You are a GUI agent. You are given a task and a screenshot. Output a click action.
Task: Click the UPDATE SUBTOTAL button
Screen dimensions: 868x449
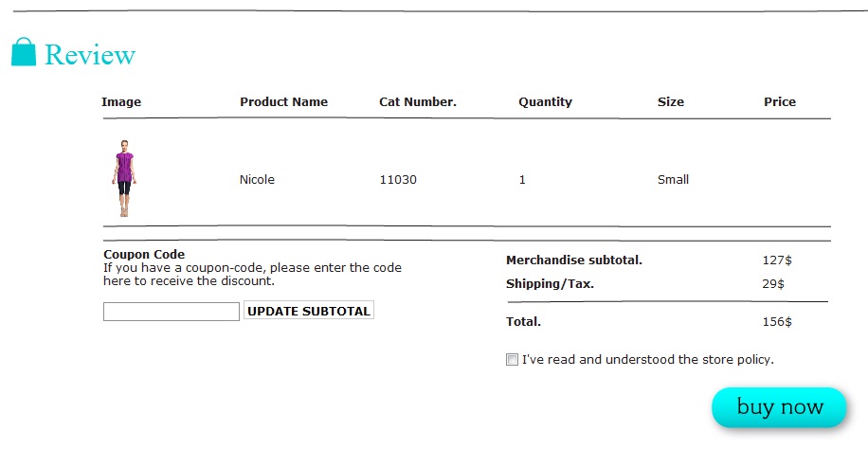tap(309, 311)
